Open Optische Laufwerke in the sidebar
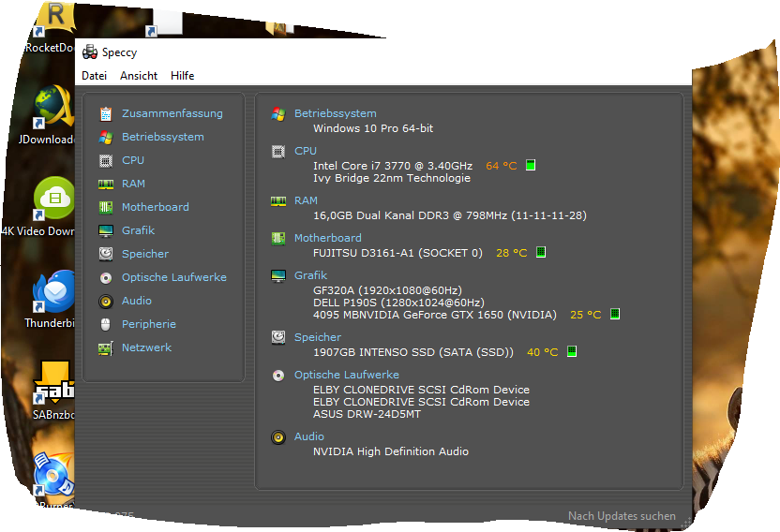 click(174, 277)
